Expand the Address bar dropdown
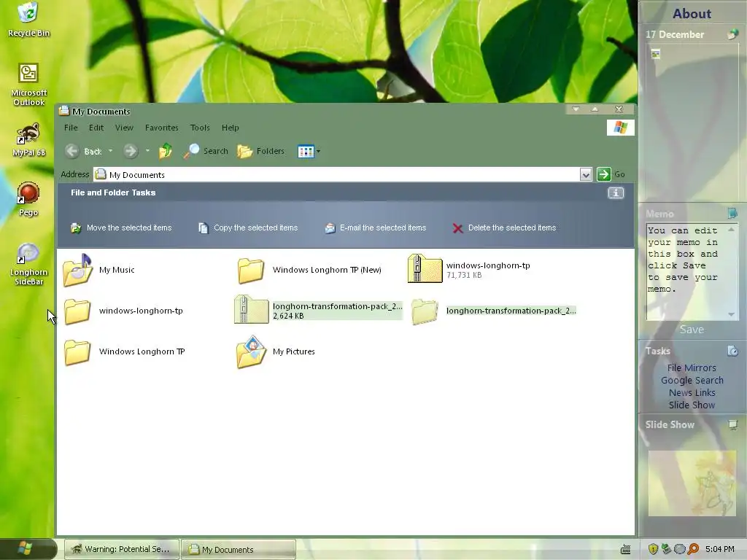 586,175
